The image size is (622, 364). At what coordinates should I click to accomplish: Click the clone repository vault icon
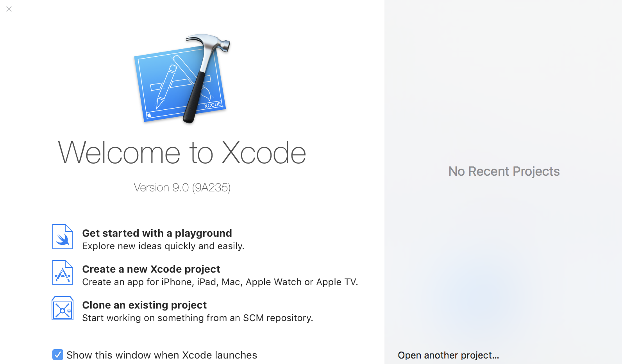click(x=63, y=308)
